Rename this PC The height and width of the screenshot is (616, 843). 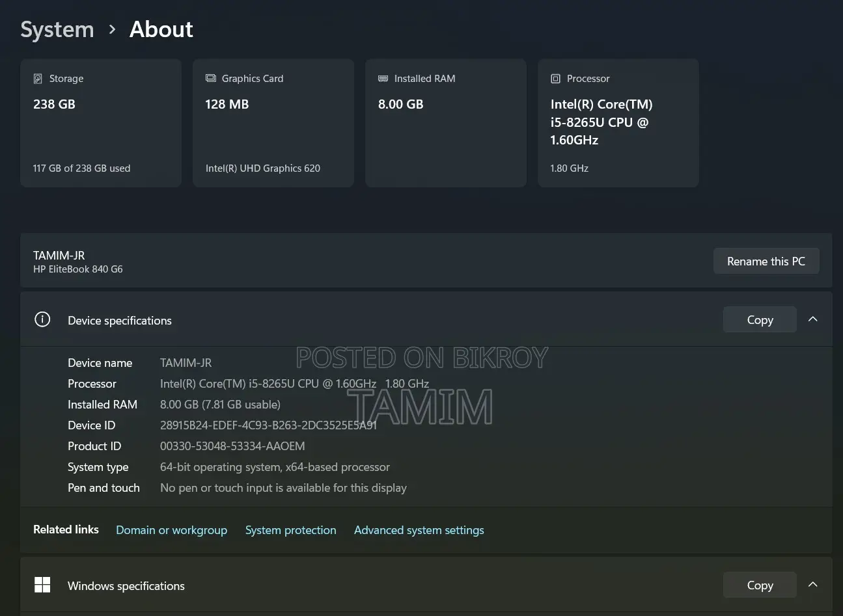tap(766, 261)
